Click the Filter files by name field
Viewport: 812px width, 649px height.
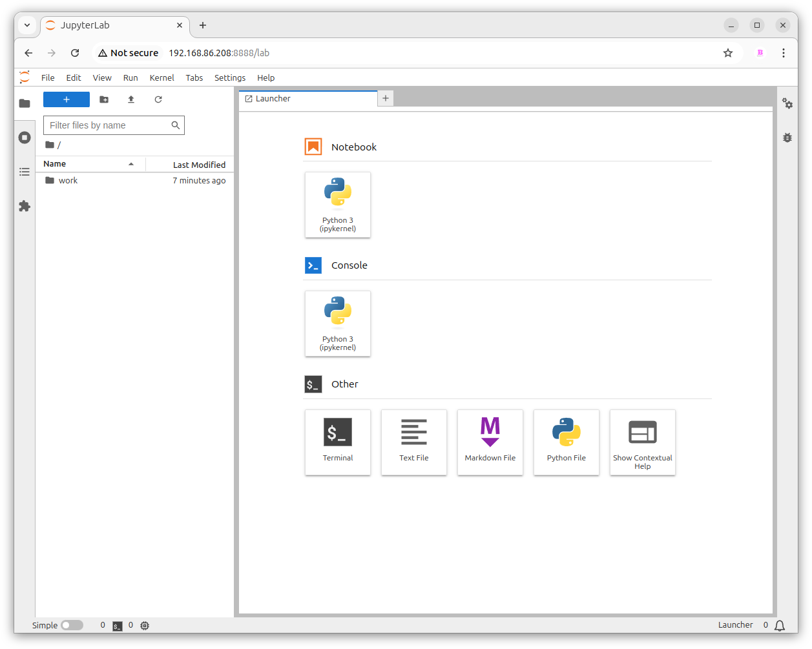pyautogui.click(x=109, y=125)
